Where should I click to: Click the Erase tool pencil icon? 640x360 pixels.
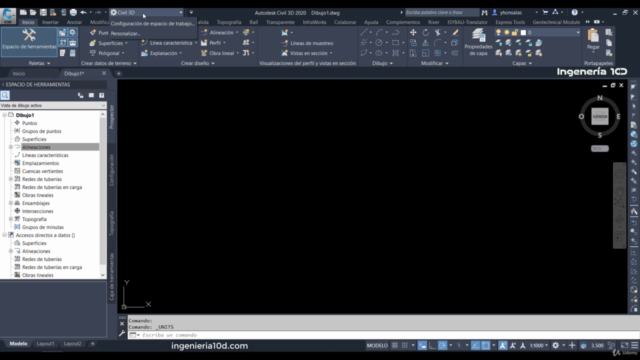[455, 32]
